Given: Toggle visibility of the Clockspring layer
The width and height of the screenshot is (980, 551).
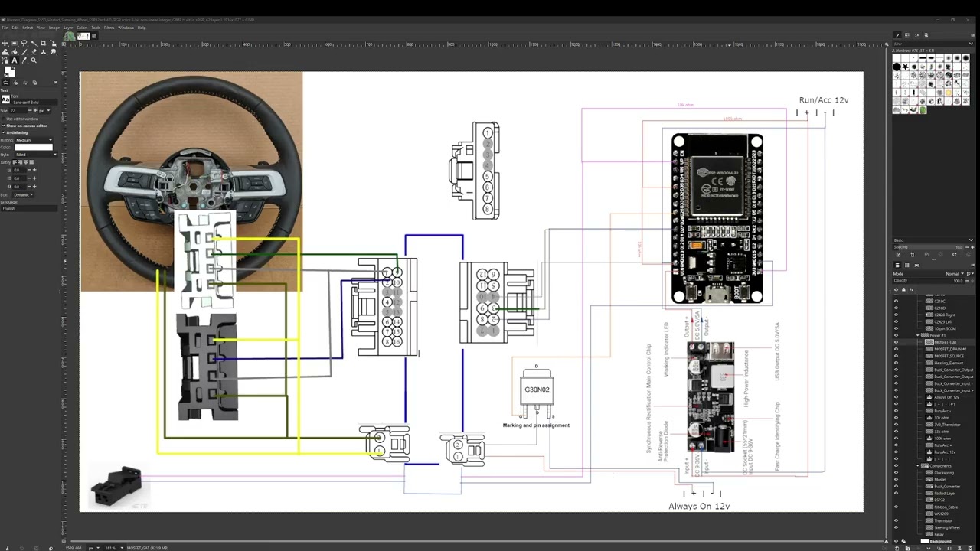Looking at the screenshot, I should pyautogui.click(x=897, y=472).
